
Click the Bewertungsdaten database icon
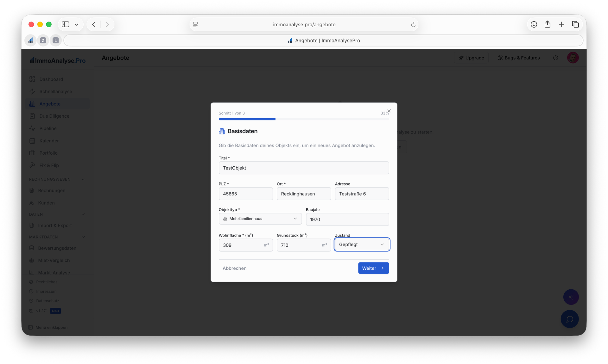[31, 248]
